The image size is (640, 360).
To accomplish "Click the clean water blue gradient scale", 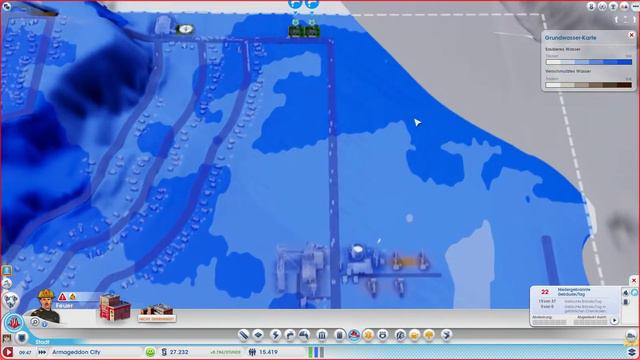I will point(589,62).
